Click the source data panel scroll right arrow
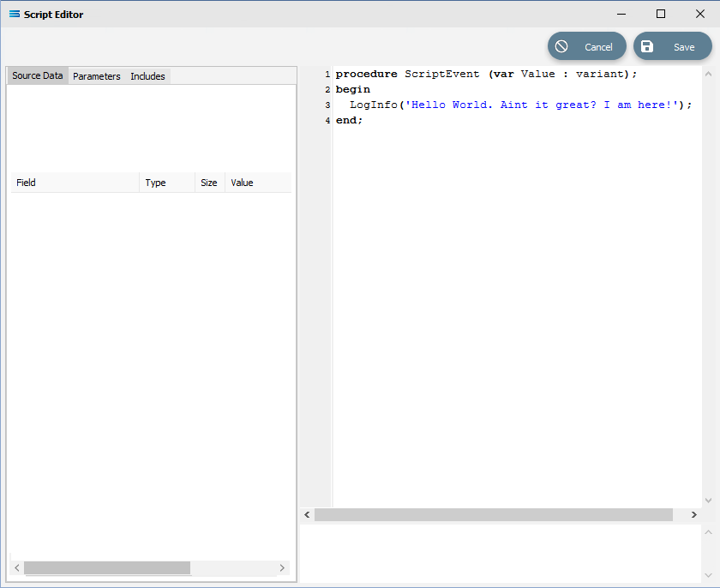Screen dimensions: 720x588 282,567
